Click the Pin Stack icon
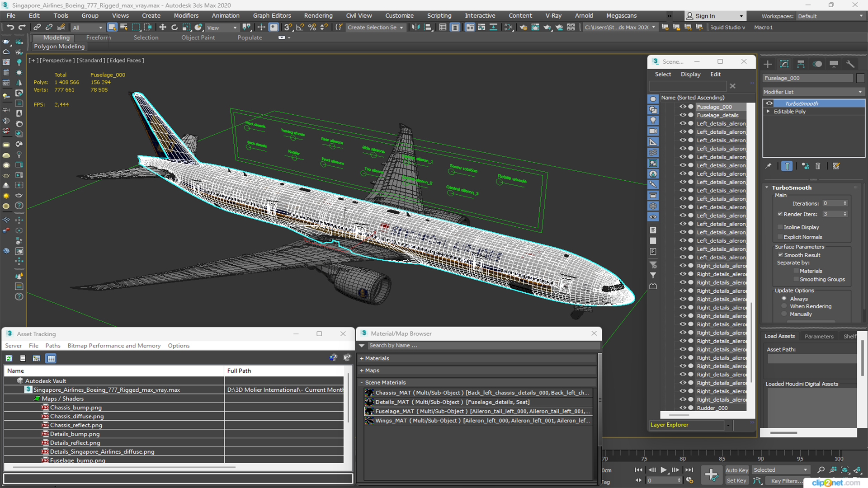Screen dimensions: 868x488 (x=769, y=166)
